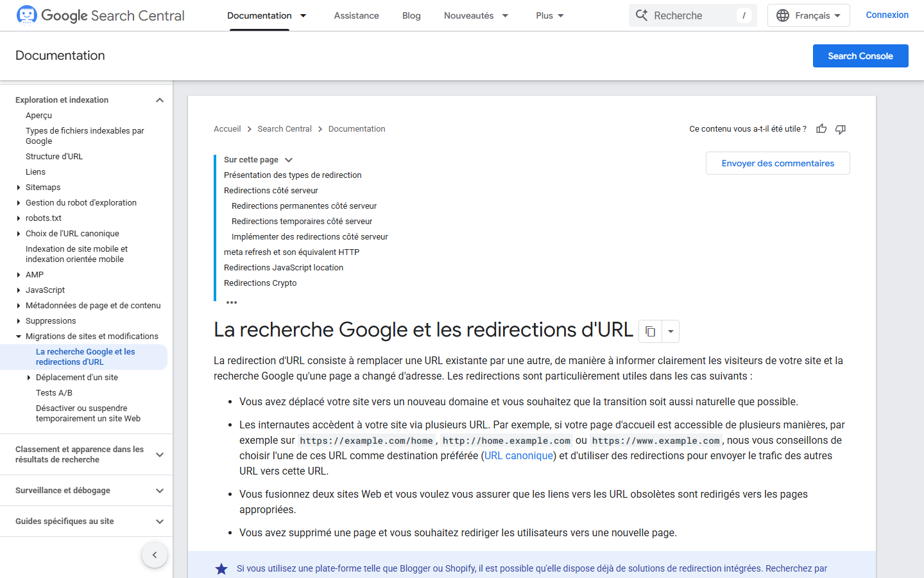Jump to Redirections Crypto section
924x578 pixels.
(x=260, y=283)
